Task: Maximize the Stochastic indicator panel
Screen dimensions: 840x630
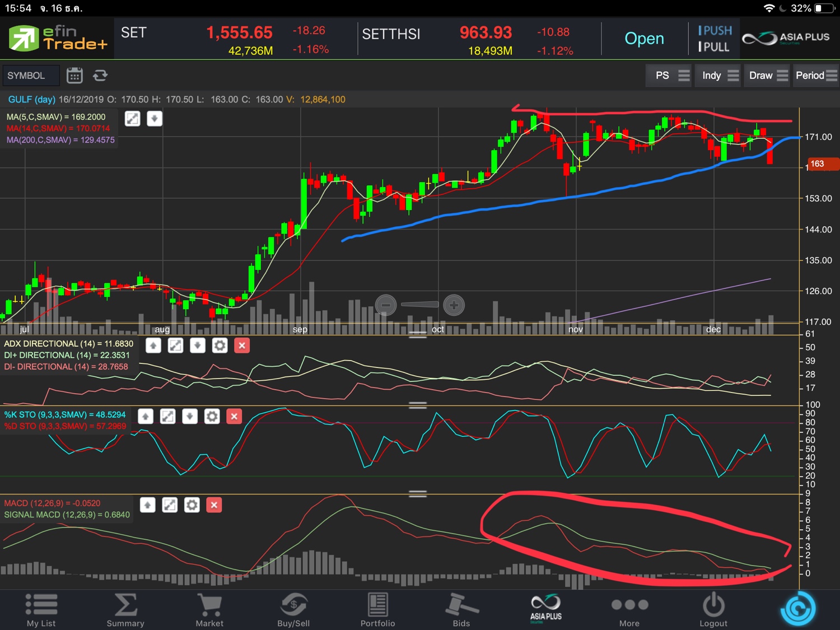Action: pyautogui.click(x=167, y=416)
